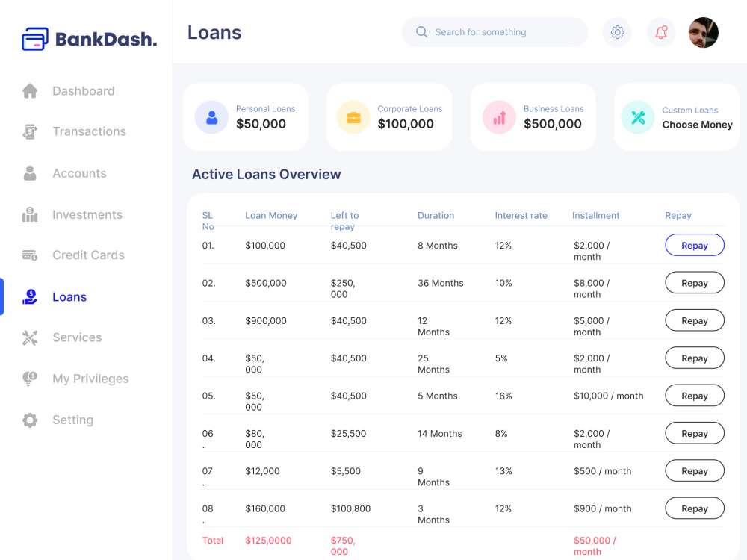Select the Personal Loans $50,000 amount

(261, 124)
